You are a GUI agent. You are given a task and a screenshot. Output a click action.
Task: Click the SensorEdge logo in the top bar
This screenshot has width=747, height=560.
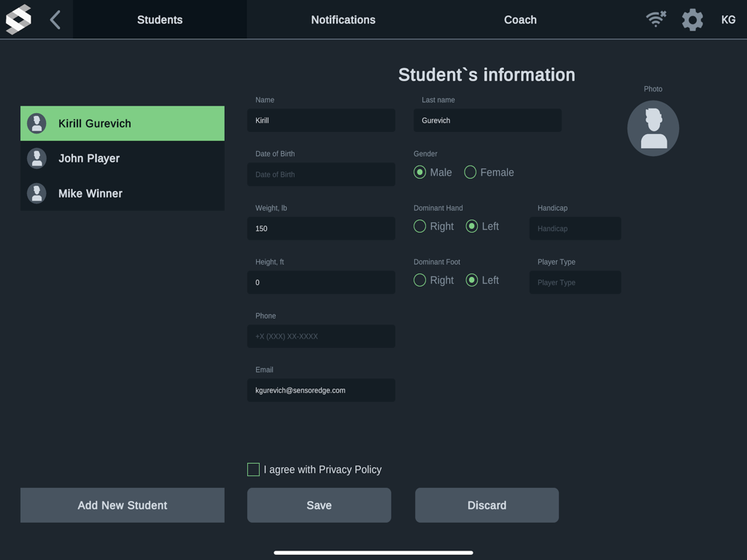pos(18,19)
